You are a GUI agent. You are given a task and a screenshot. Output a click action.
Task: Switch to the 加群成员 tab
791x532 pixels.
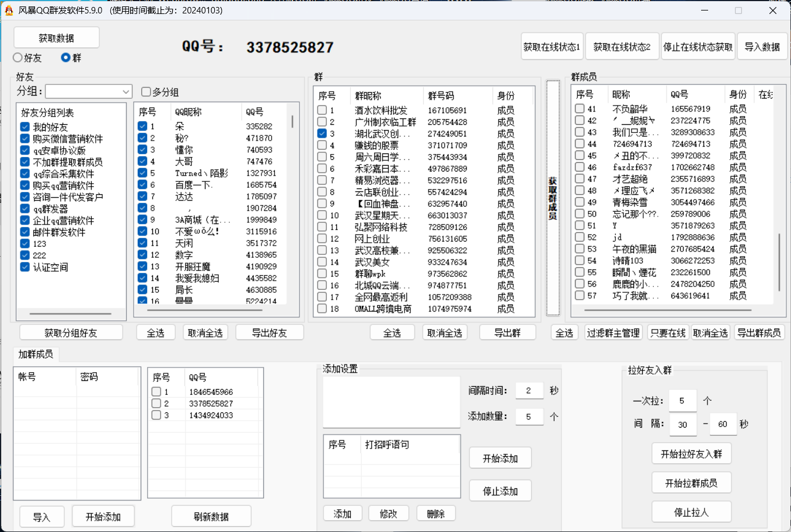36,354
